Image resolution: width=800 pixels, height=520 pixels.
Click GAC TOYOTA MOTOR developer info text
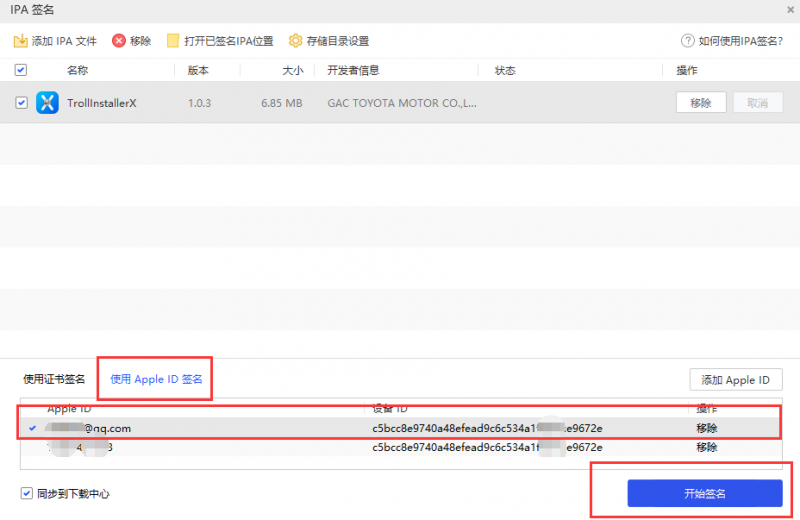click(x=402, y=103)
